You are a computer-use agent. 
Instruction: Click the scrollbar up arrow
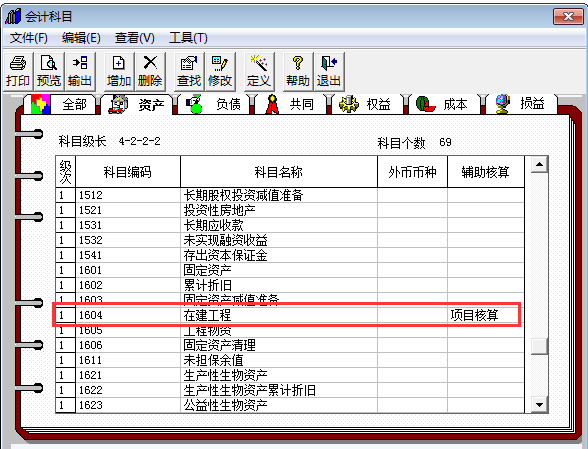539,164
